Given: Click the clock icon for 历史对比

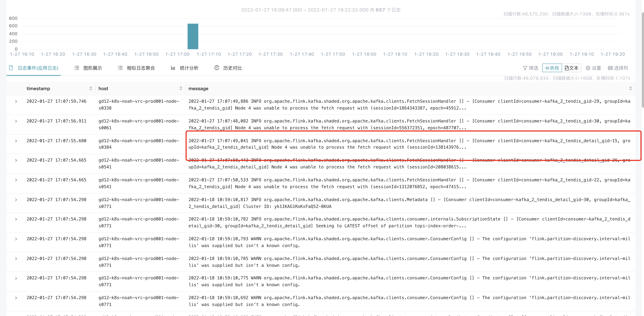Looking at the screenshot, I should 217,68.
